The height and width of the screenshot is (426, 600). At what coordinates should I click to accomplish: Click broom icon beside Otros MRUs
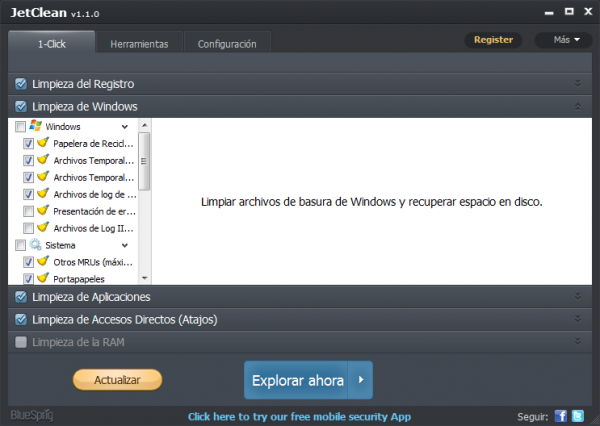pyautogui.click(x=43, y=261)
